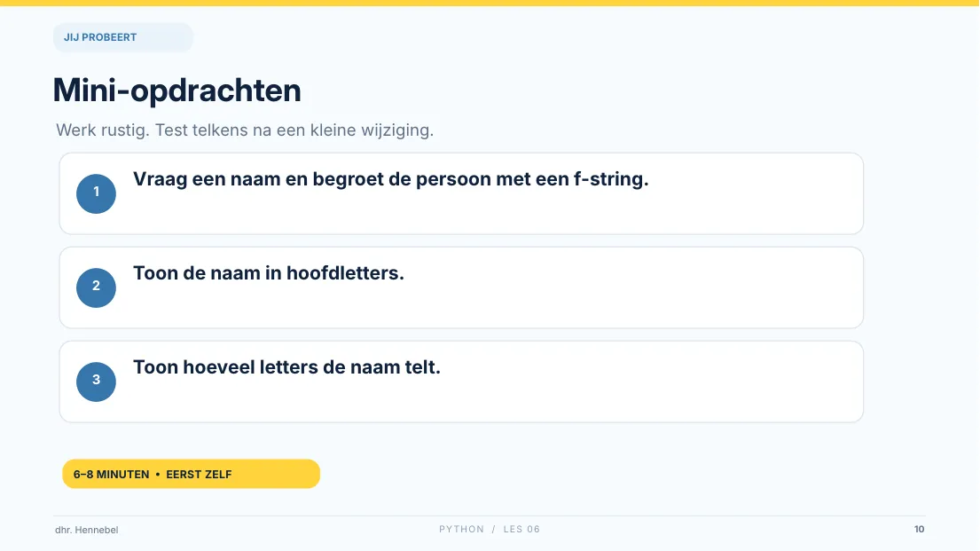
Task: Select the f-string greeting assignment text
Action: (x=390, y=179)
